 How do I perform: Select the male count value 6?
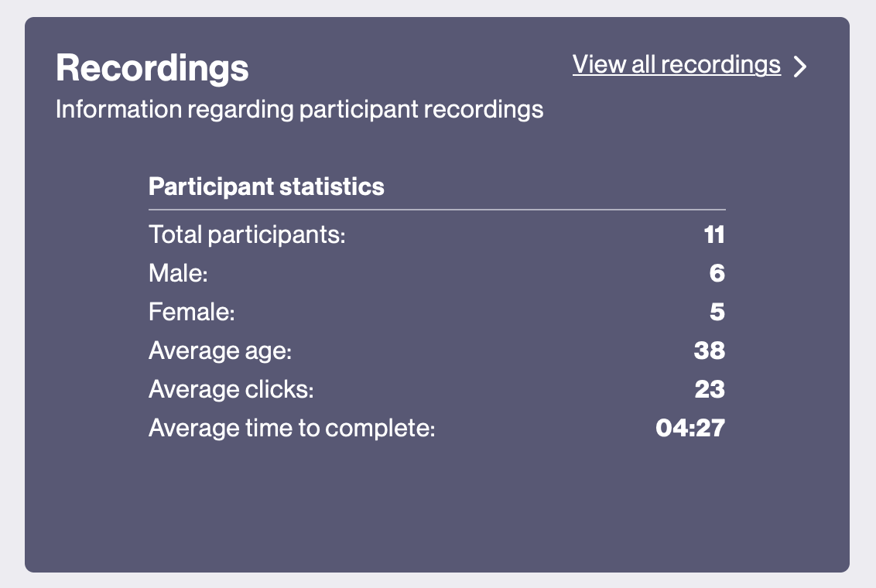click(717, 273)
